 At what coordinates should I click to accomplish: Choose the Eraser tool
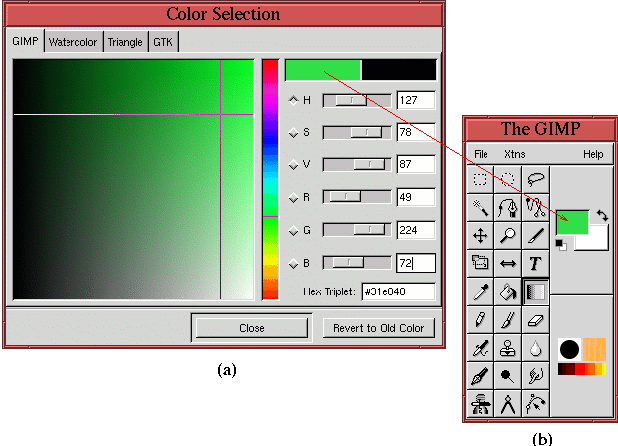(x=536, y=320)
